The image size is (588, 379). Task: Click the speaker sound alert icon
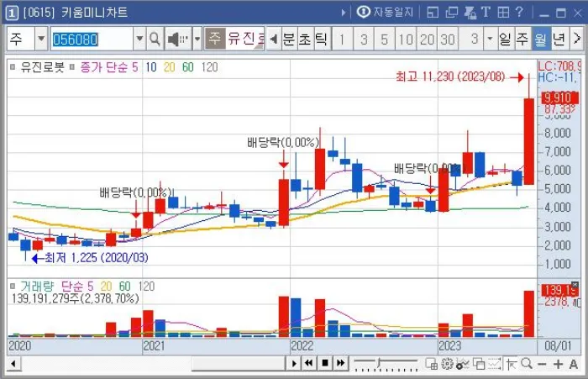[178, 39]
